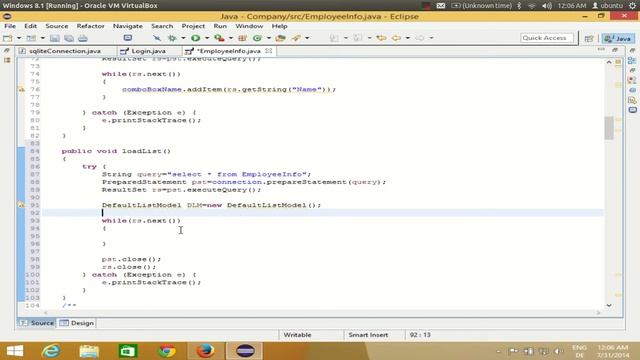
Task: Click the Forward navigation arrow icon
Action: (420, 38)
